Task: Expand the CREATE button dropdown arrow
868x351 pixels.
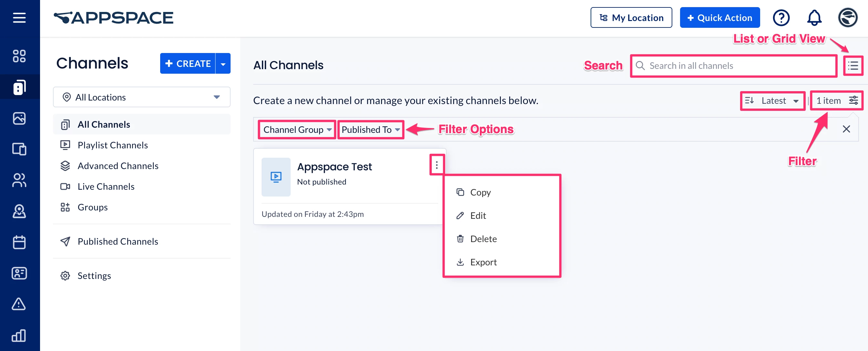Action: 223,64
